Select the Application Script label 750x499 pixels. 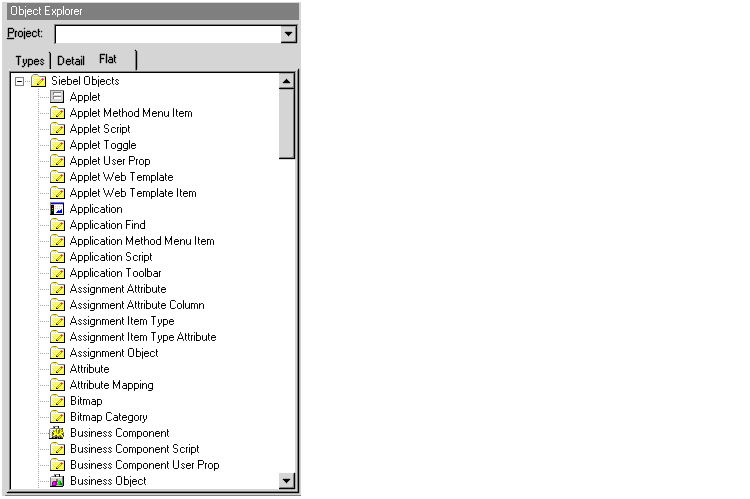point(111,257)
